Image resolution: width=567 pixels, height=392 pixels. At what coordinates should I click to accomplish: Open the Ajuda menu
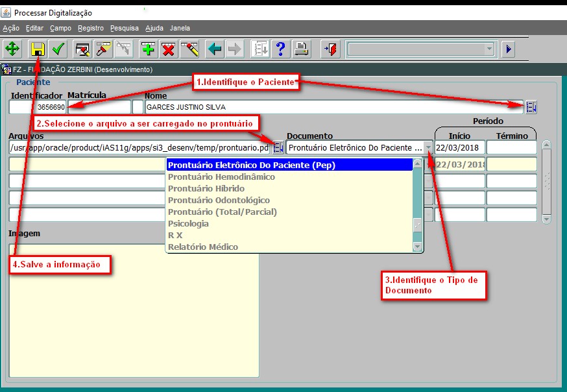pyautogui.click(x=154, y=28)
